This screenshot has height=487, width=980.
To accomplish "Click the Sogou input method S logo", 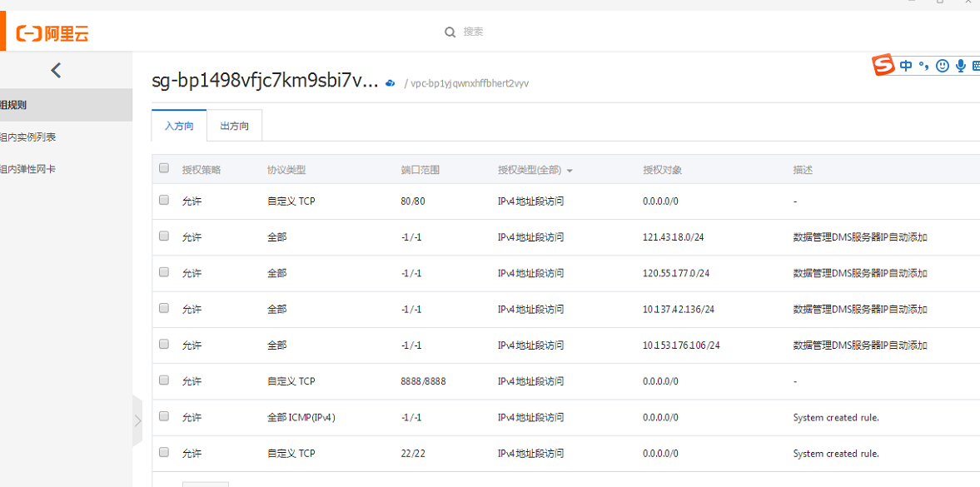I will [x=883, y=65].
